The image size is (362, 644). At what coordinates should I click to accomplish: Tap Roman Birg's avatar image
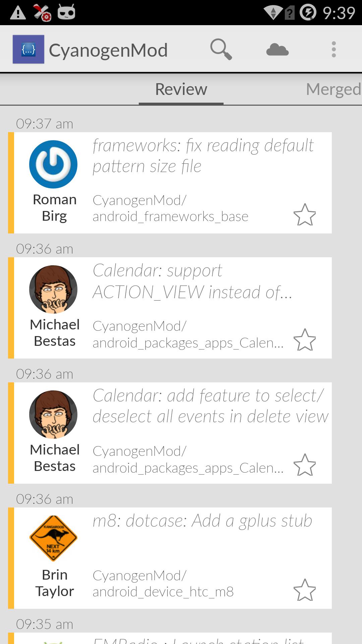pyautogui.click(x=53, y=164)
